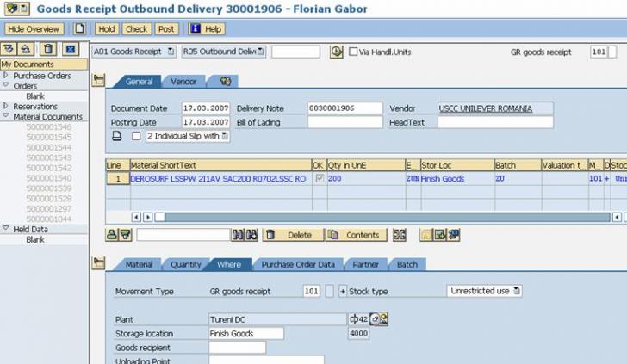Click the clock execute icon by the document field
The width and height of the screenshot is (627, 364).
pyautogui.click(x=336, y=52)
